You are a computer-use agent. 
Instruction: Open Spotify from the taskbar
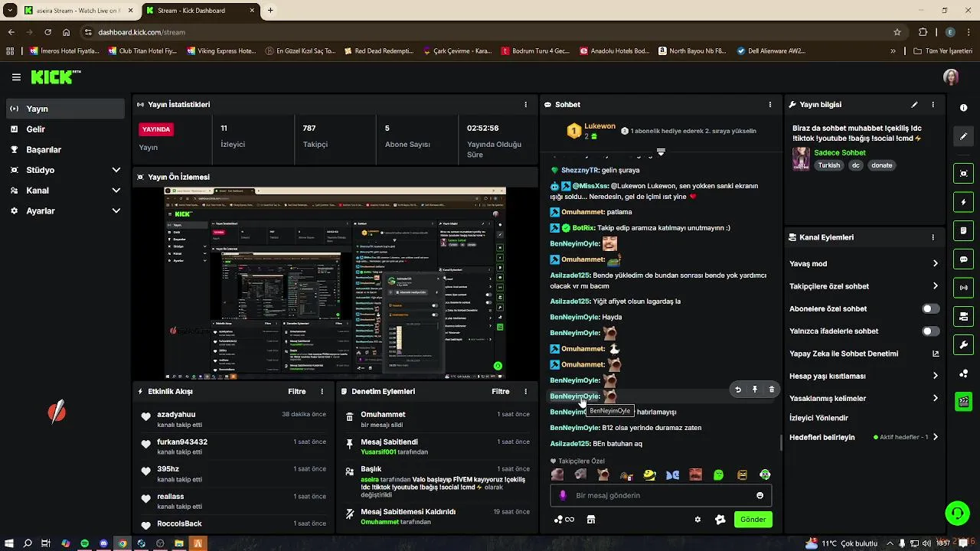tap(84, 543)
